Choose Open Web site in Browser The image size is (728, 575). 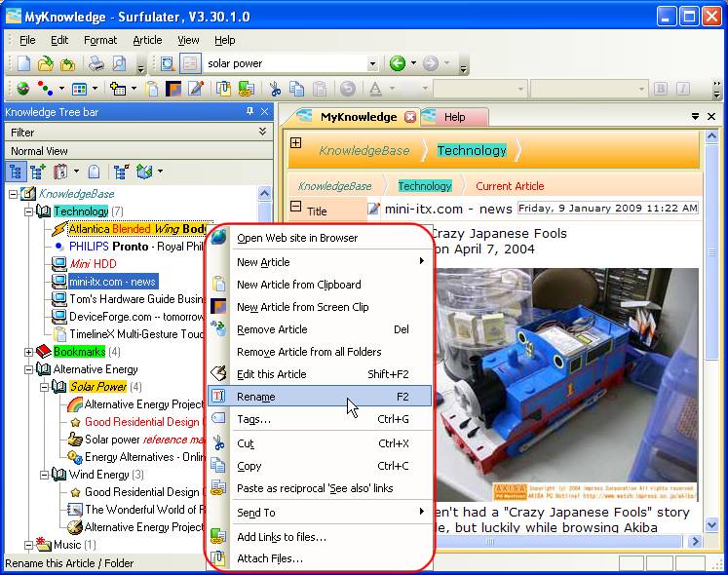pyautogui.click(x=320, y=238)
